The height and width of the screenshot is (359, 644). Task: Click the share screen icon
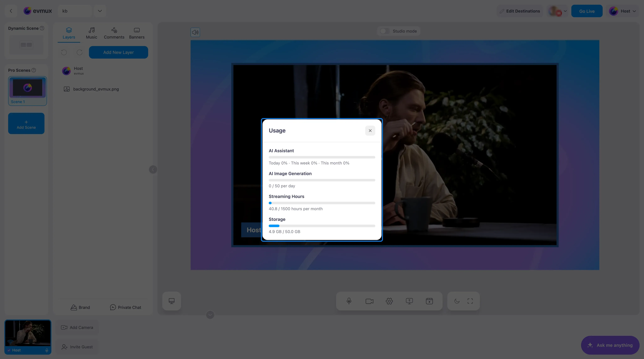pyautogui.click(x=409, y=301)
